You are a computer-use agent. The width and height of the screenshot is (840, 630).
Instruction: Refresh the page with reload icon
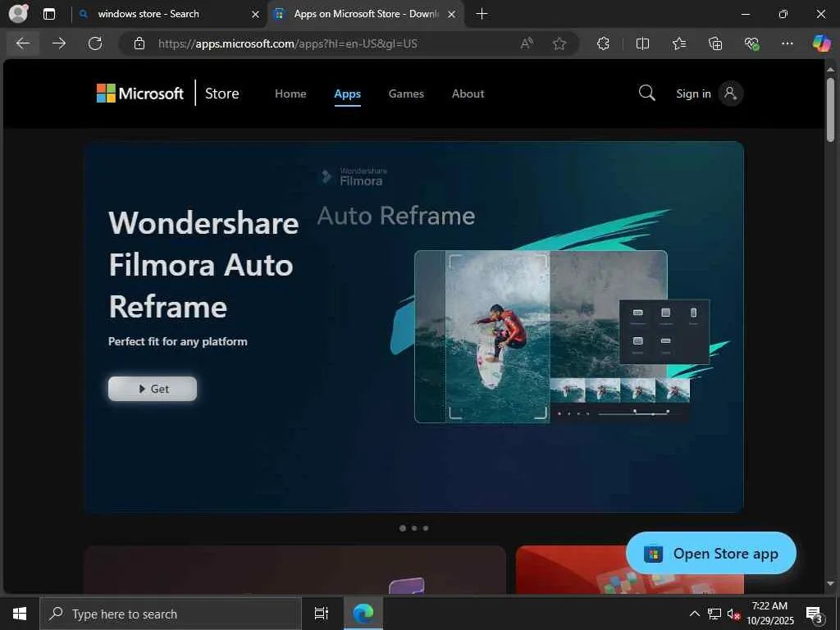[95, 43]
